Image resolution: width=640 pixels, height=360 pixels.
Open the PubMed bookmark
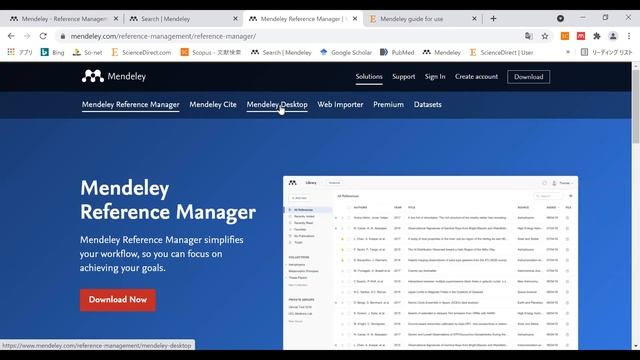tap(397, 52)
